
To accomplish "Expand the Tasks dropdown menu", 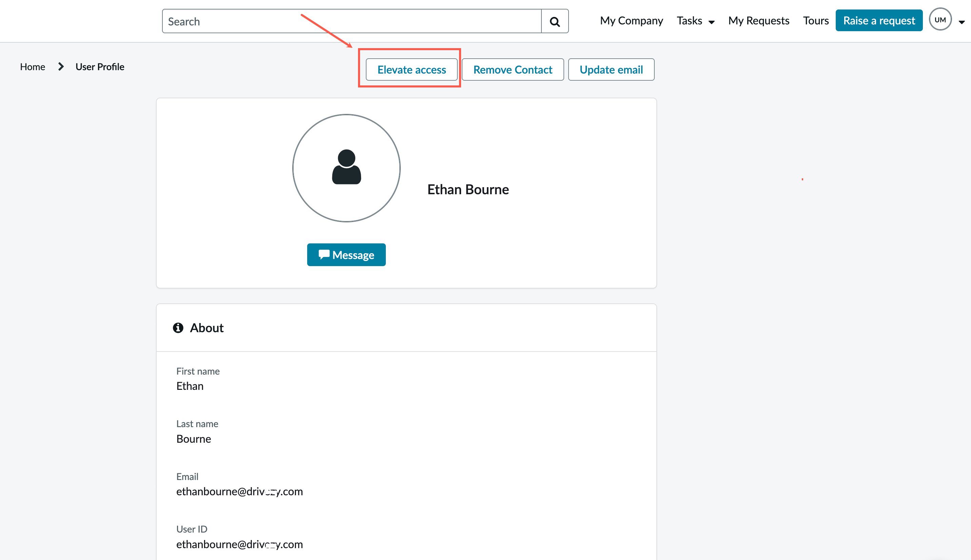I will [x=696, y=20].
